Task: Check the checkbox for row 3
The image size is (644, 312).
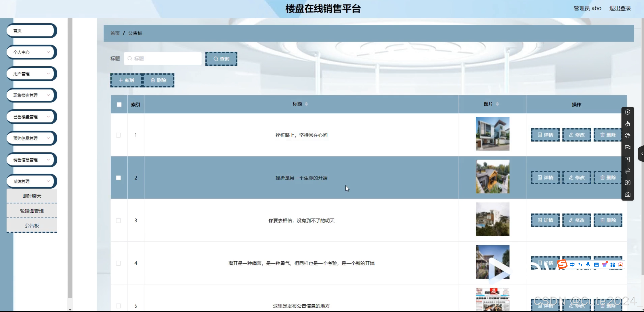Action: 118,220
